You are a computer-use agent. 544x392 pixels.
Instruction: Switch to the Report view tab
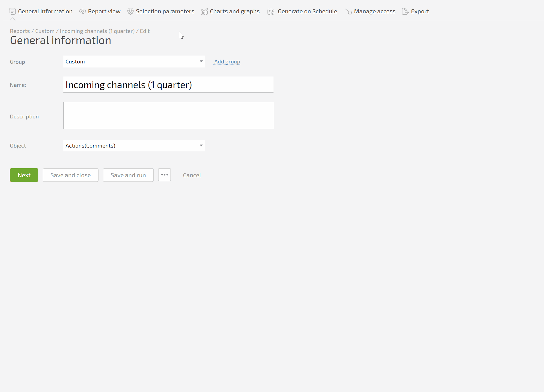click(x=104, y=11)
